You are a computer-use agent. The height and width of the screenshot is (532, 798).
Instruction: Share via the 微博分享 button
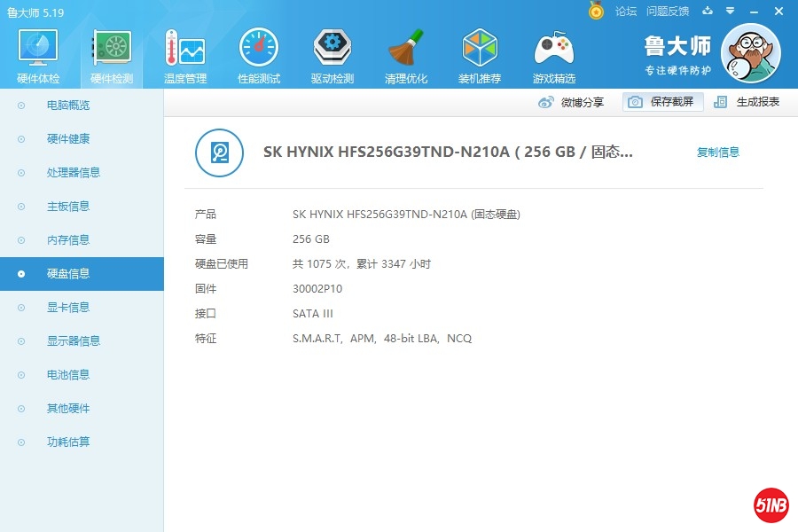coord(572,102)
